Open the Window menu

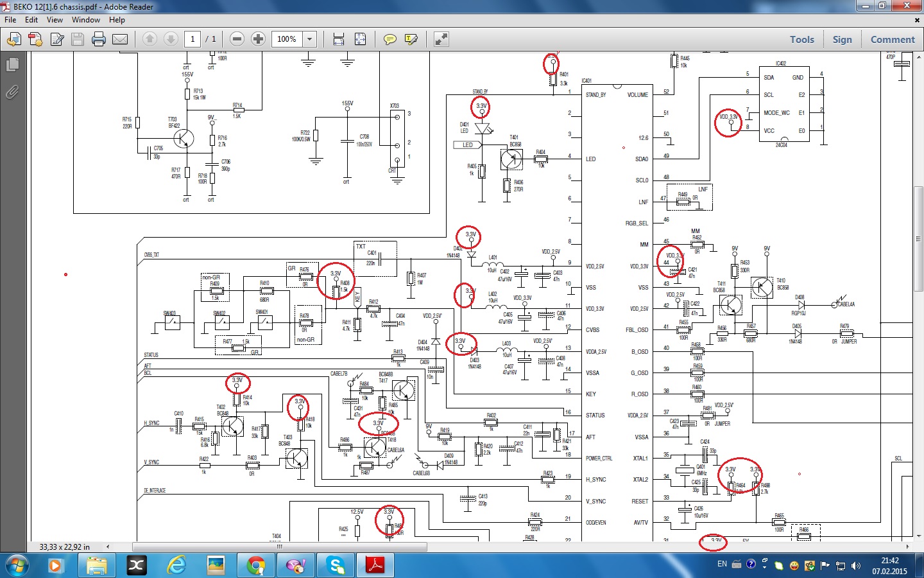click(x=85, y=20)
